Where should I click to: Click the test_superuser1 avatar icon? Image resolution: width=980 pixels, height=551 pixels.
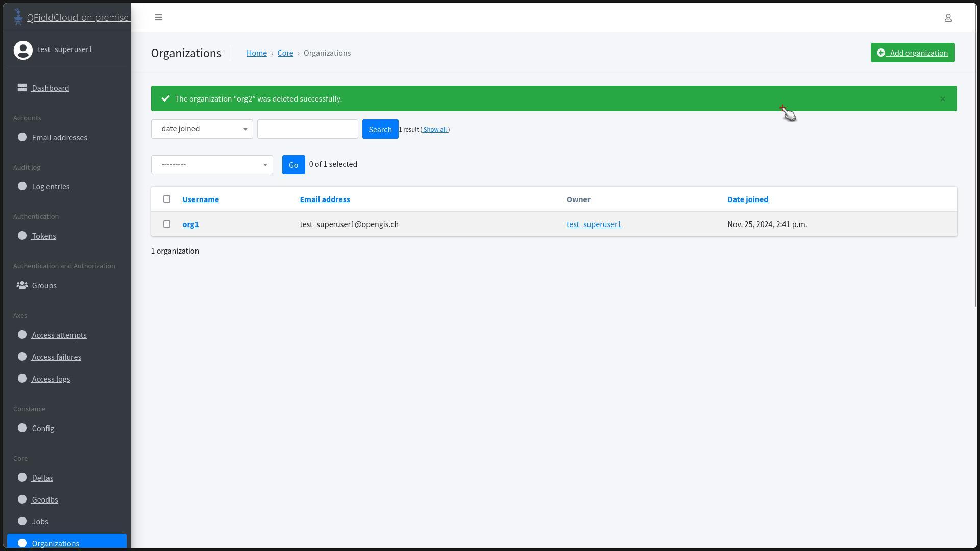(x=23, y=50)
